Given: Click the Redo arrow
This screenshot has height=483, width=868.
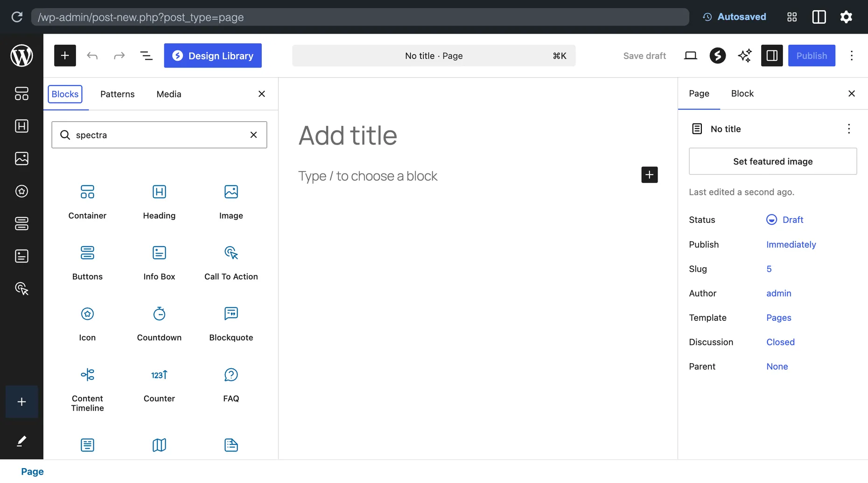Looking at the screenshot, I should (x=119, y=55).
